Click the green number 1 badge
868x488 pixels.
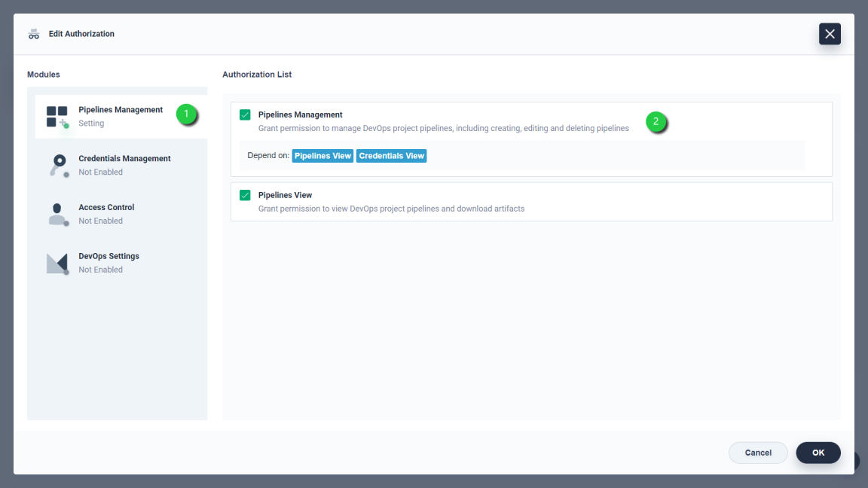(x=186, y=114)
